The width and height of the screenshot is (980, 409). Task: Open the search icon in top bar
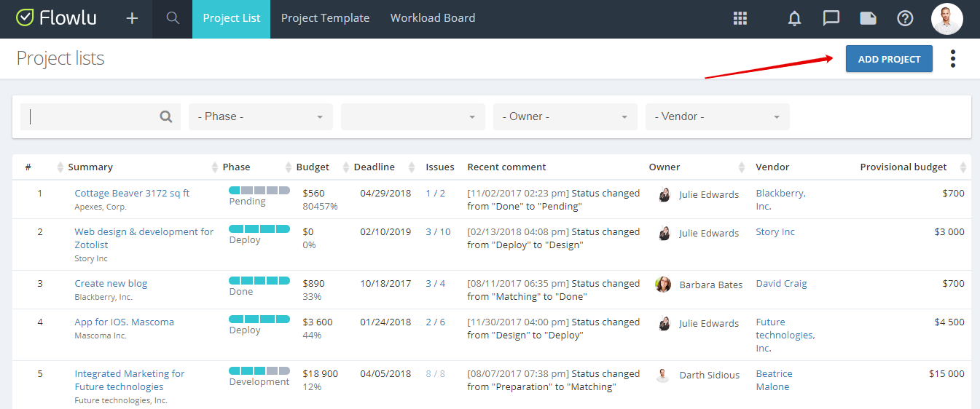tap(173, 18)
